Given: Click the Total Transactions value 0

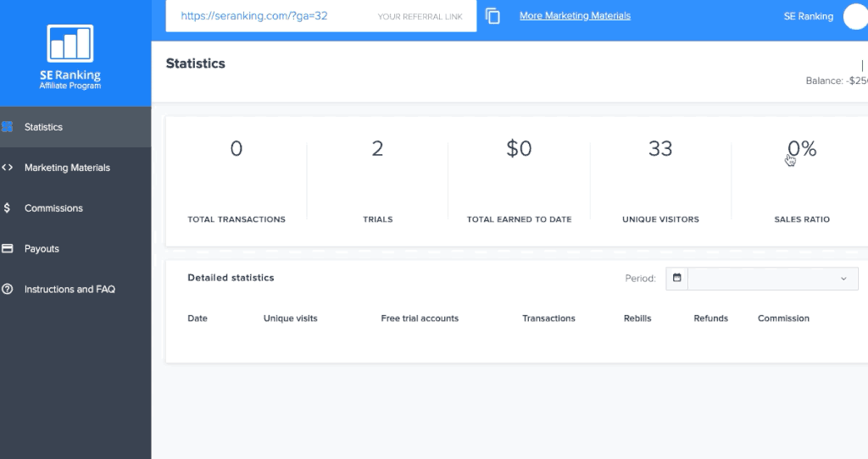Looking at the screenshot, I should coord(236,148).
